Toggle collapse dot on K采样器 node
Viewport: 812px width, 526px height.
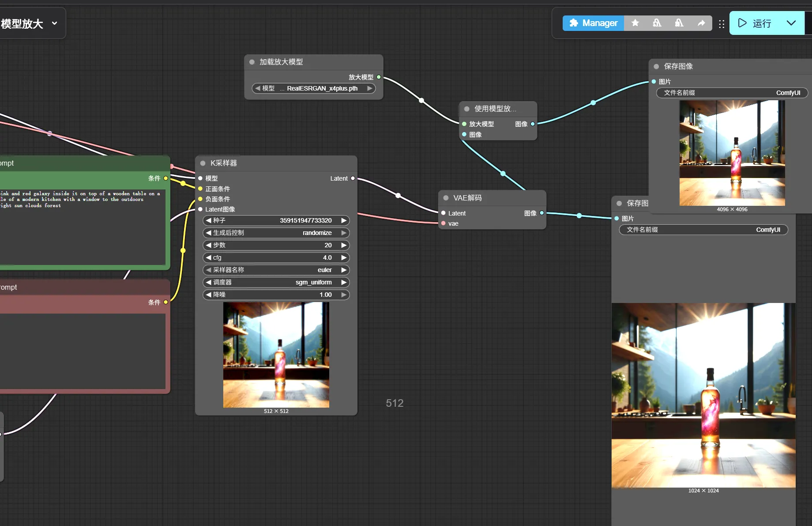pyautogui.click(x=203, y=163)
